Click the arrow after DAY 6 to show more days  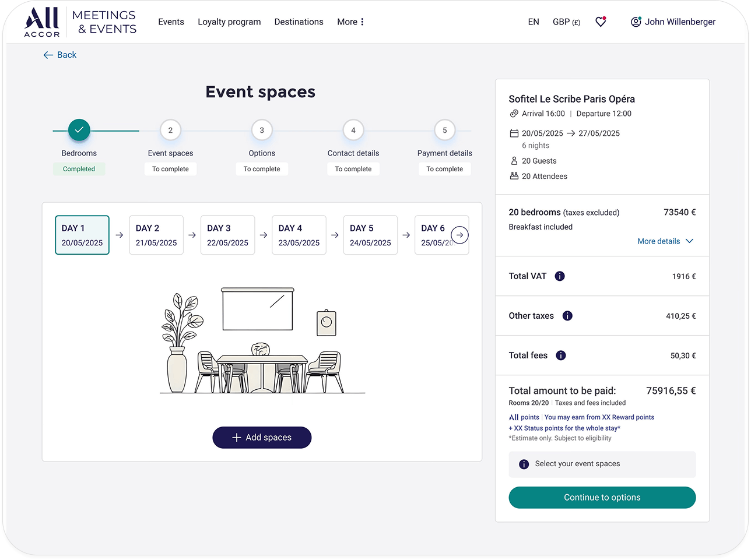pos(459,235)
